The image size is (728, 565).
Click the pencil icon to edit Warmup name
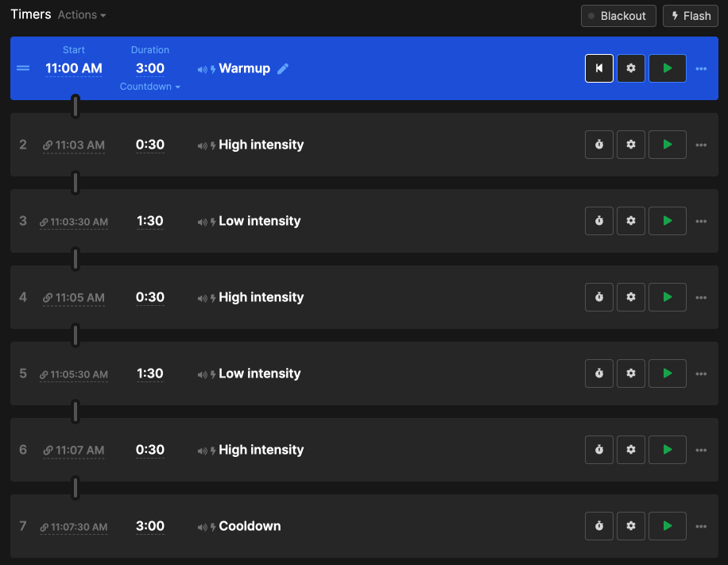283,69
